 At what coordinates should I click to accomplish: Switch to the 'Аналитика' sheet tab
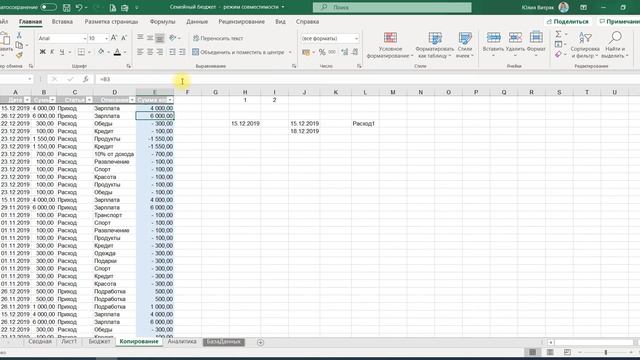(x=182, y=342)
